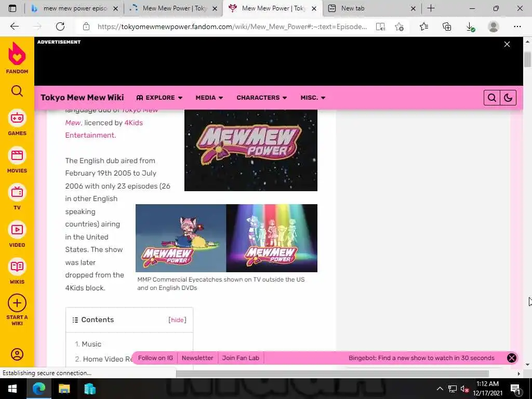
Task: Open immersive reader icon in address bar
Action: (x=380, y=26)
